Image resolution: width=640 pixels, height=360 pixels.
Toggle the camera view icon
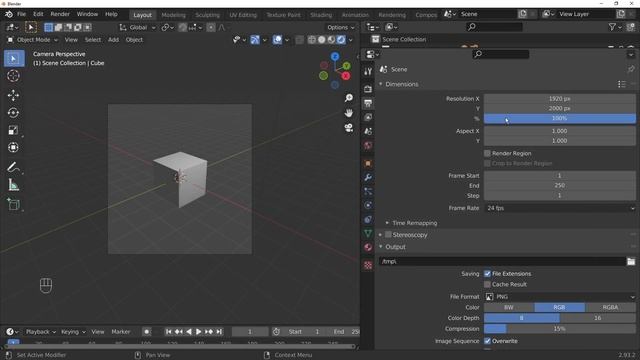(x=349, y=128)
